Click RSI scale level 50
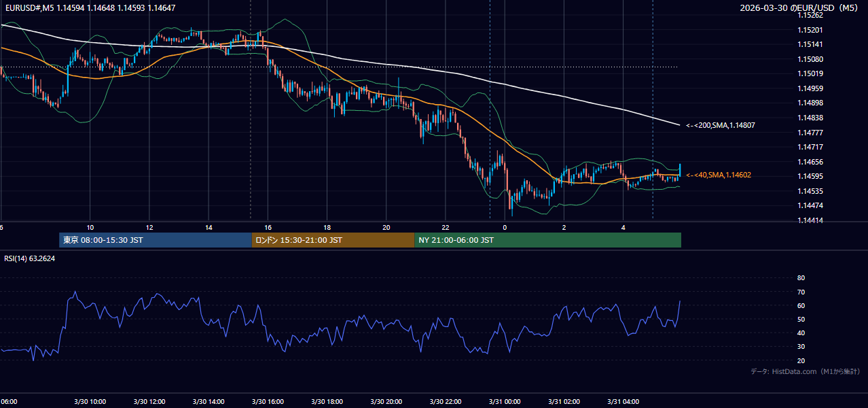Viewport: 868px width, 408px height. click(x=801, y=319)
